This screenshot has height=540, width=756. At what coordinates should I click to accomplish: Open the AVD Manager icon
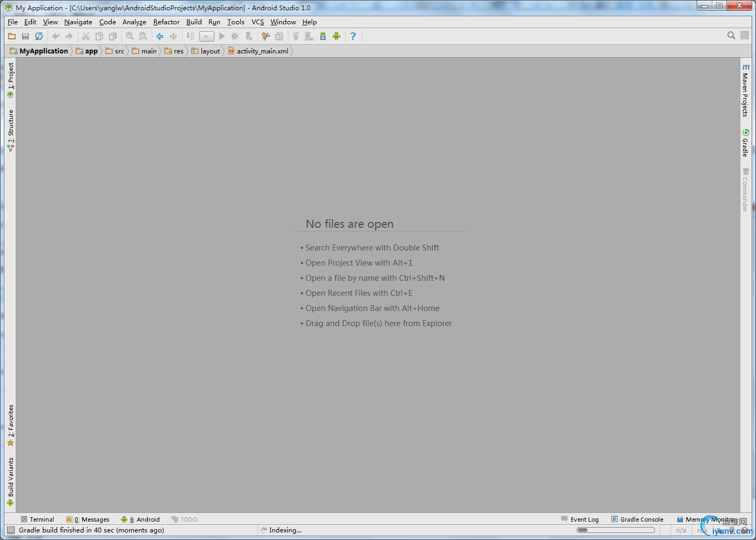point(309,36)
